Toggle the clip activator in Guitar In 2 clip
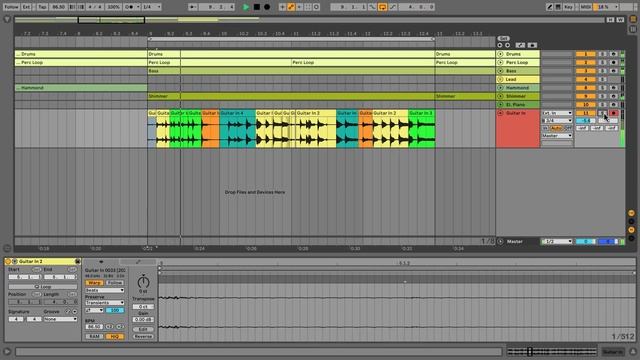 click(x=8, y=261)
